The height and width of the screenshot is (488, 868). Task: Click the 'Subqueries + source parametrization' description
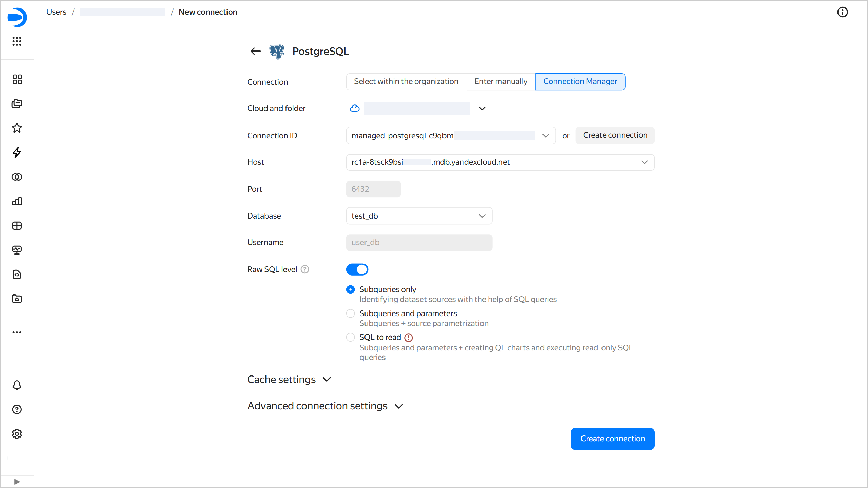pos(424,324)
